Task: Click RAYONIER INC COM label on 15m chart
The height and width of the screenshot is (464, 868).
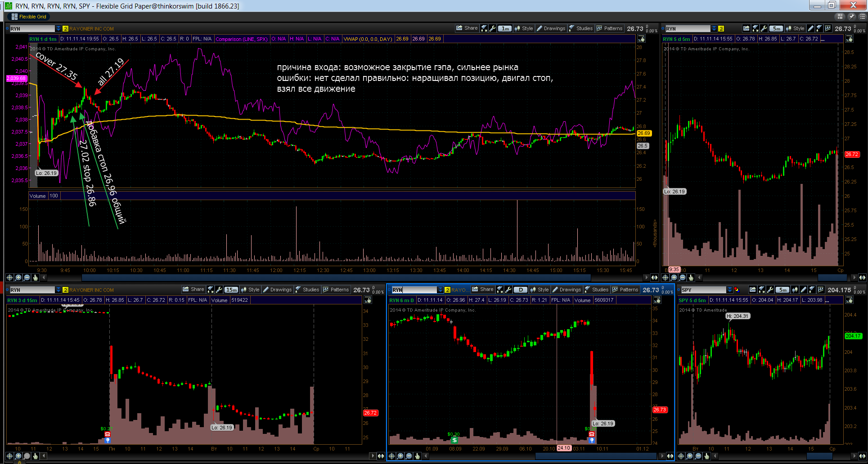Action: coord(92,290)
